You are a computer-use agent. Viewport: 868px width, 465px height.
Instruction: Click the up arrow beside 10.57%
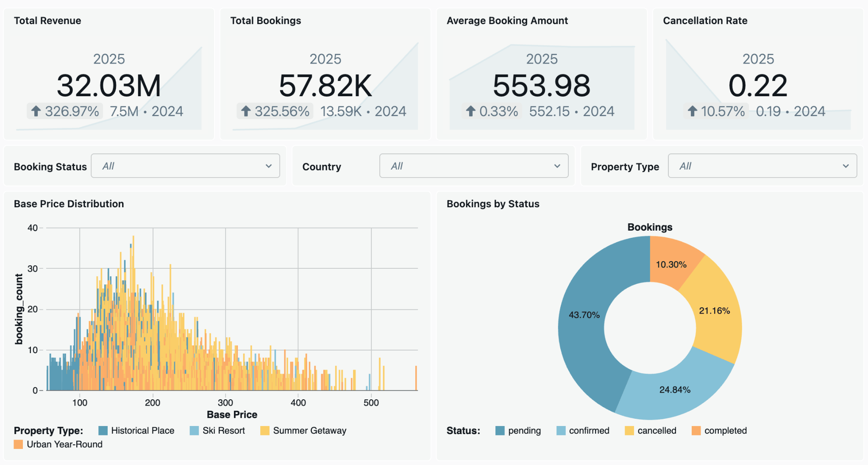pyautogui.click(x=692, y=111)
